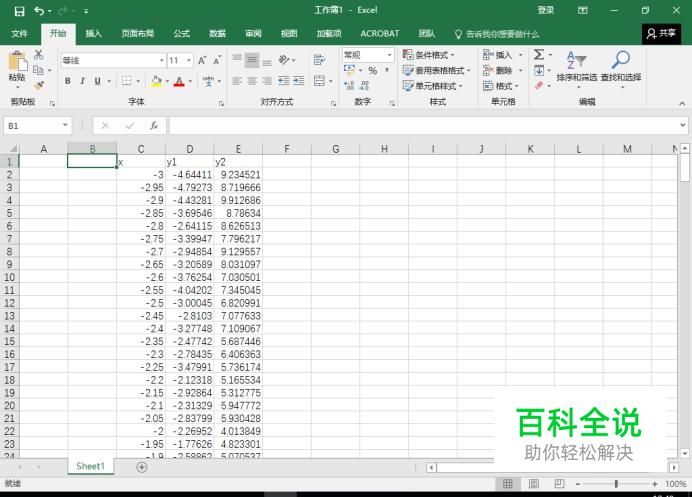Apply comma style number format
The image size is (692, 497).
tap(387, 71)
